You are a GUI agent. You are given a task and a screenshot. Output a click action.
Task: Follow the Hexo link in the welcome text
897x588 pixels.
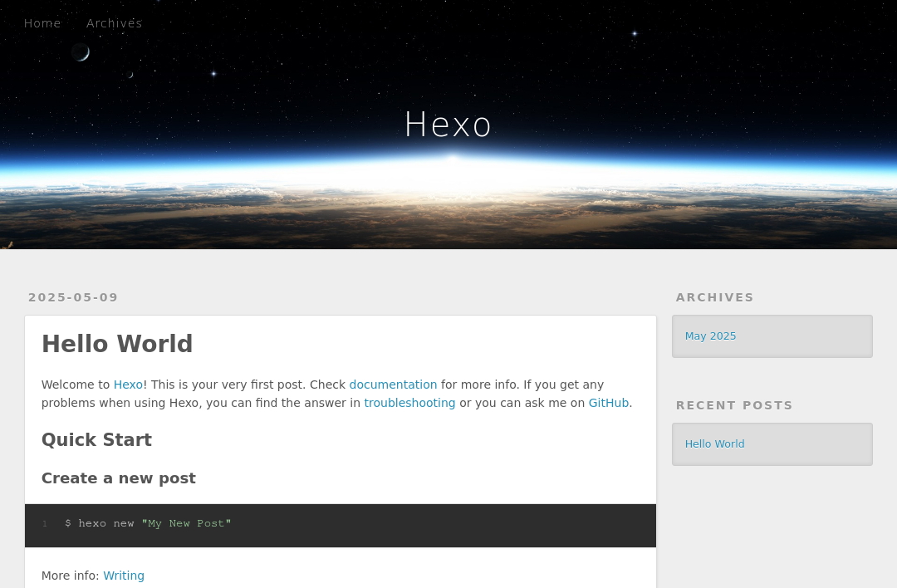tap(128, 385)
